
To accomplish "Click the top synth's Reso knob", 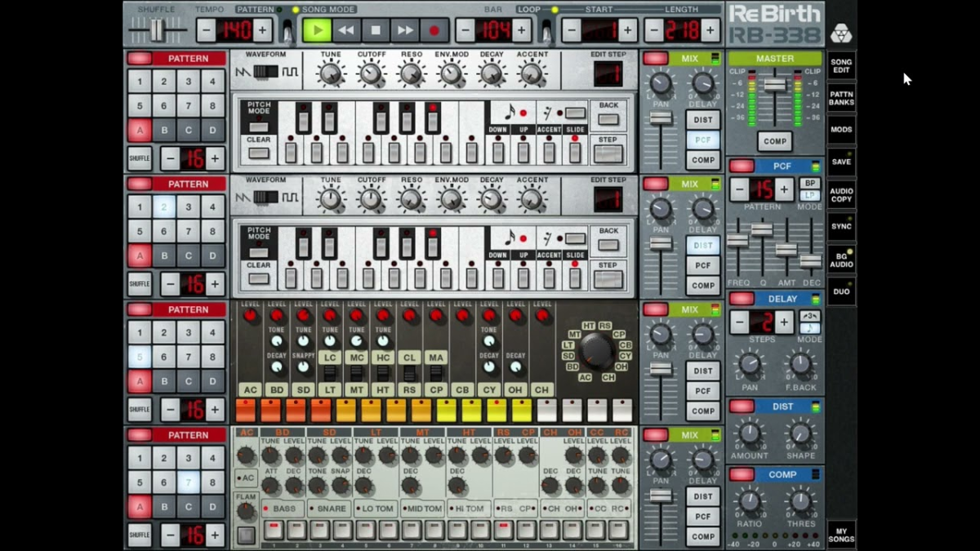I will [x=411, y=74].
